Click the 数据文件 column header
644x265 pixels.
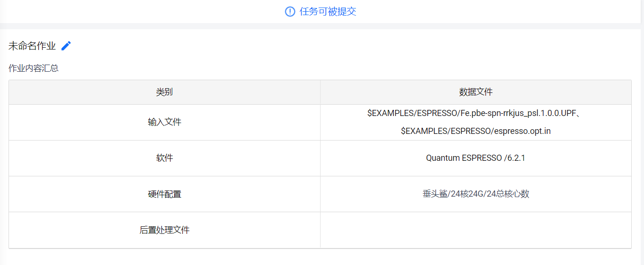476,92
